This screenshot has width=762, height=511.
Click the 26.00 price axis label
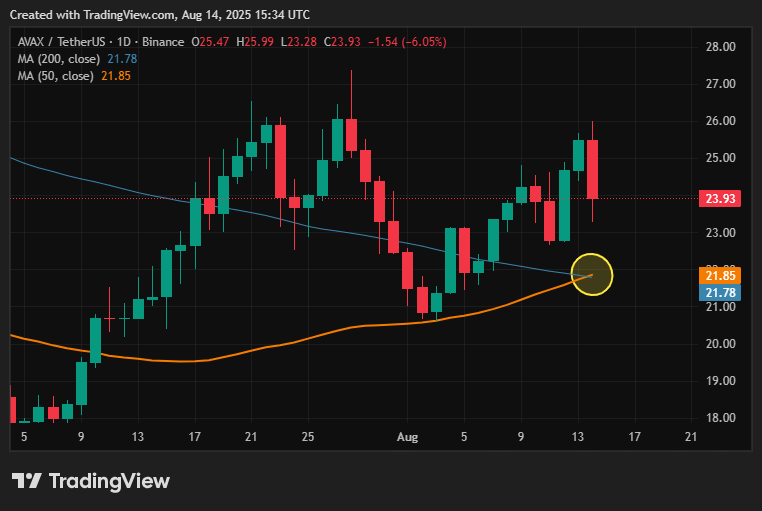click(x=721, y=121)
